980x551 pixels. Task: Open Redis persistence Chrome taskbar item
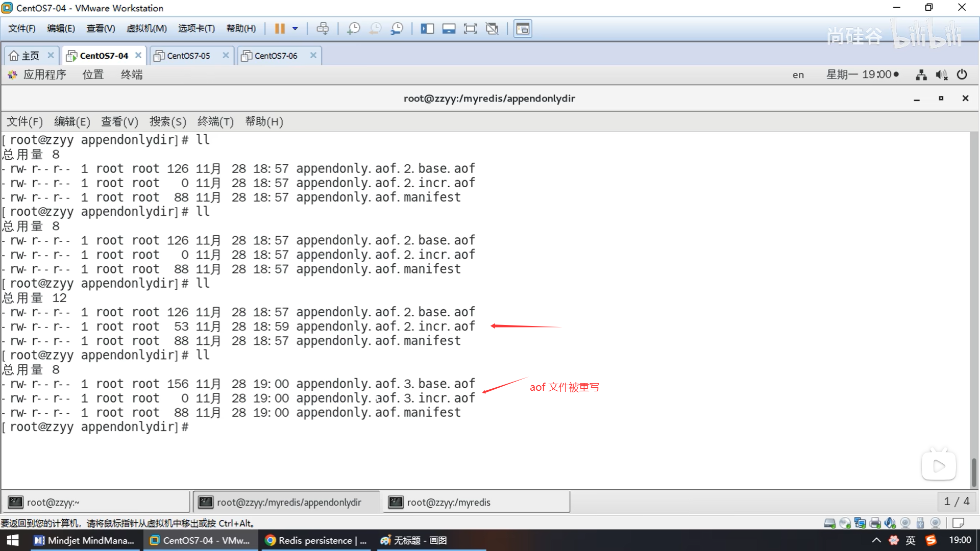[316, 540]
